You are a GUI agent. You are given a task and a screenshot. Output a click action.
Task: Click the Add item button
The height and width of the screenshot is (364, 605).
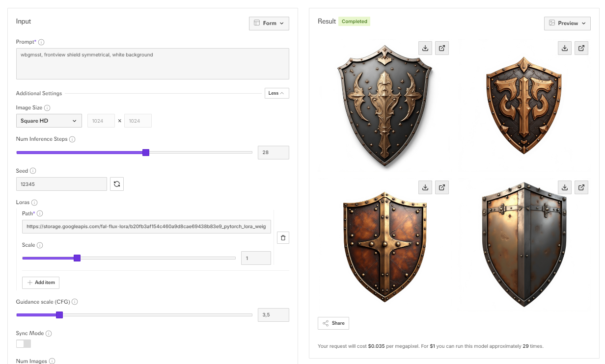(x=41, y=283)
